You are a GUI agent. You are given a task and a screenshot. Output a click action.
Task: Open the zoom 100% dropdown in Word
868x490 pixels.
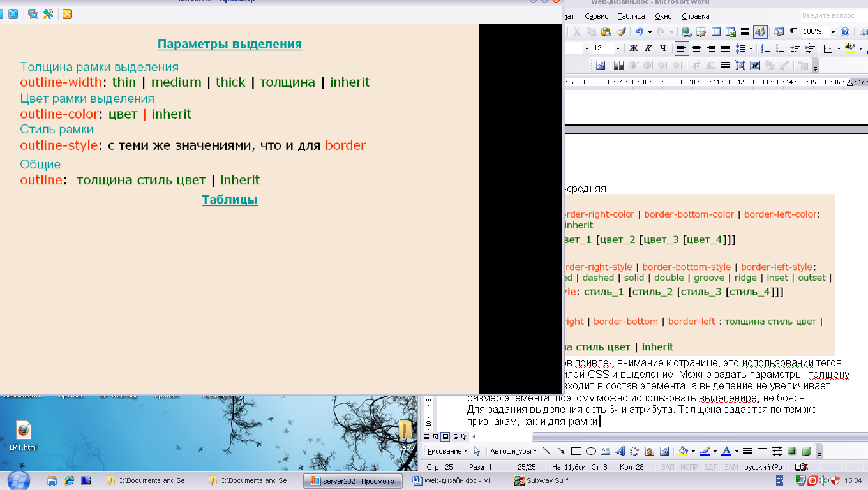coord(833,32)
